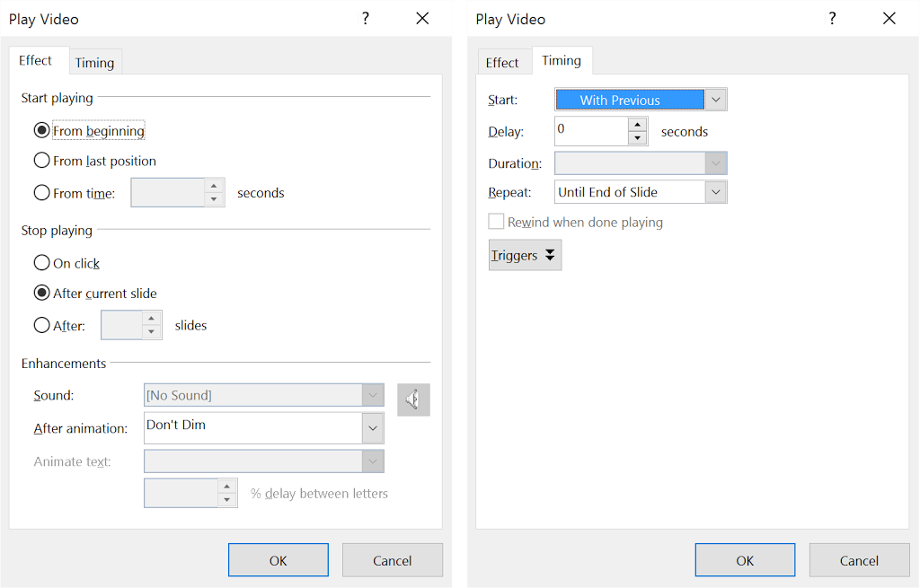Screen dimensions: 920x588
Task: Click OK in the left dialog
Action: (279, 560)
